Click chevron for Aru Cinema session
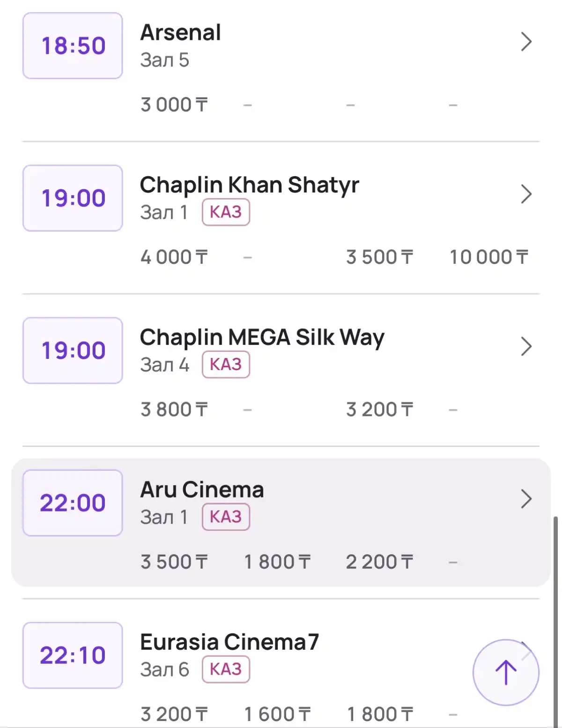The image size is (562, 728). 526,499
